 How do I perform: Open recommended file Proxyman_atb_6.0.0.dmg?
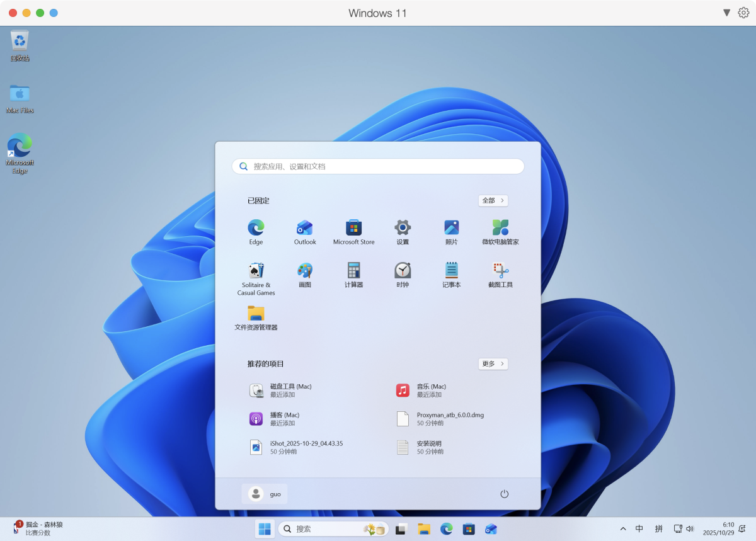pos(450,419)
